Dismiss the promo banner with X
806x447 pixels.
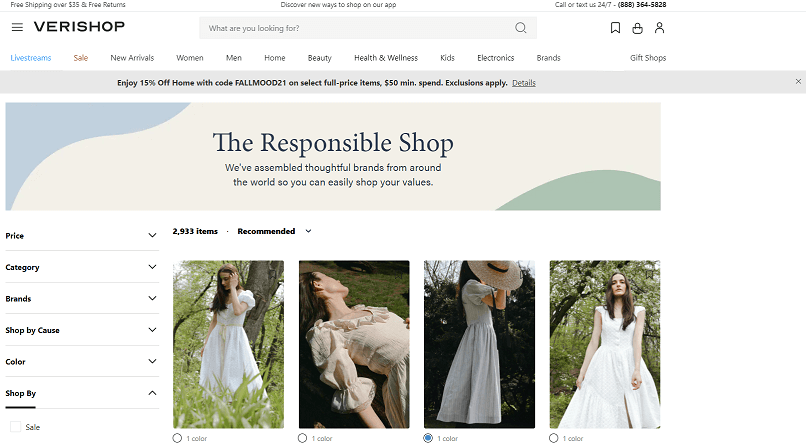(798, 81)
